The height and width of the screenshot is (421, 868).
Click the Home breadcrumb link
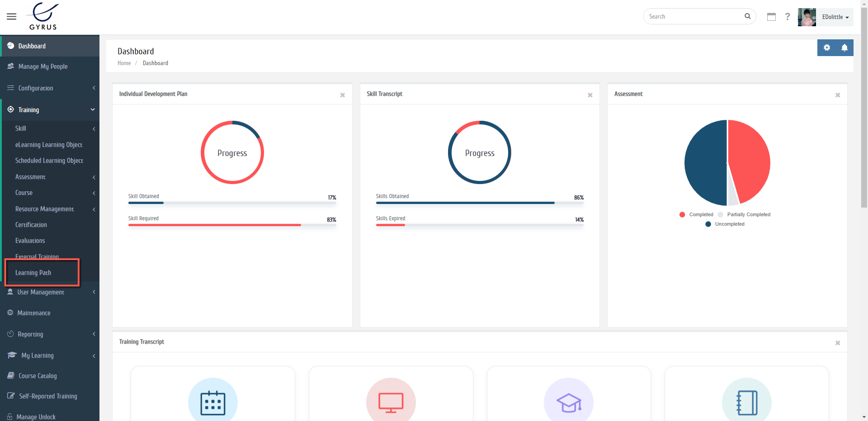coord(124,63)
